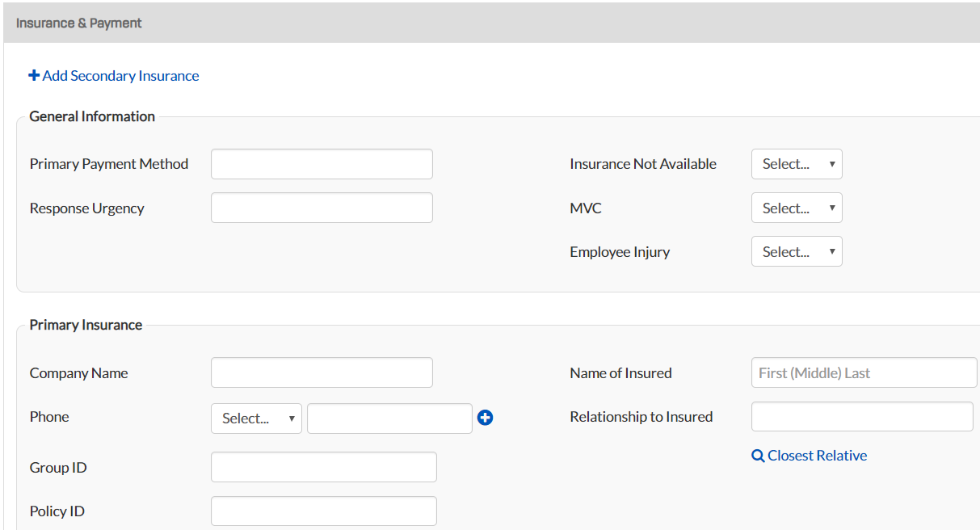Click the Employee Injury label
Screen dimensions: 980x530
click(620, 252)
